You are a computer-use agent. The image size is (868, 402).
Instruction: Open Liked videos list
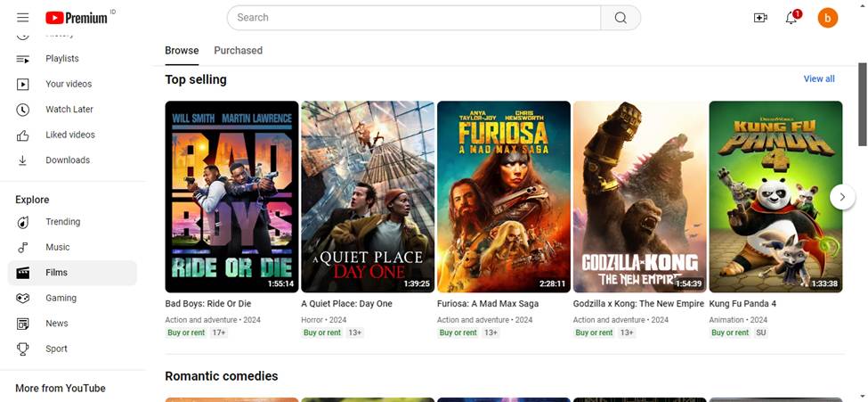(x=72, y=135)
